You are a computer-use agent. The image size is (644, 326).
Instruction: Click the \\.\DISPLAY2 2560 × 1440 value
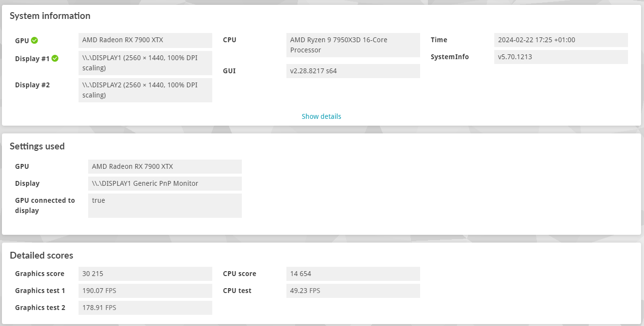point(145,90)
